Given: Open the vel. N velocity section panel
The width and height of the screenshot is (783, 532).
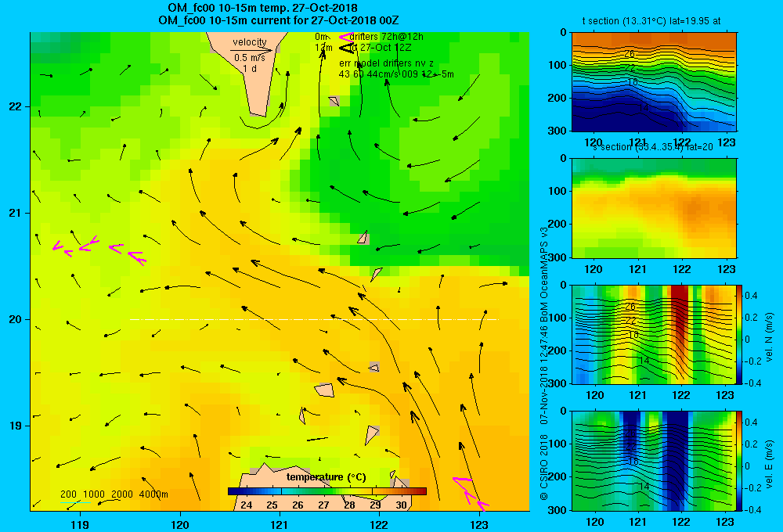Looking at the screenshot, I should tap(654, 334).
